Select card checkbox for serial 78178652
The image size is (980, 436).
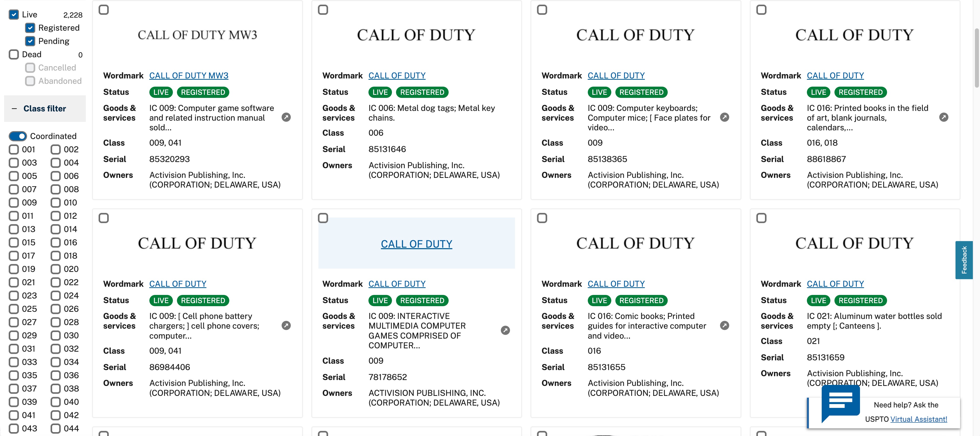(323, 218)
